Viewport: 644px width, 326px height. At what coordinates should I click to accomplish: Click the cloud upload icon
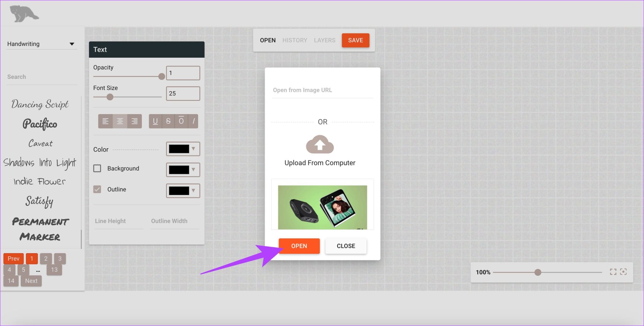click(x=320, y=144)
